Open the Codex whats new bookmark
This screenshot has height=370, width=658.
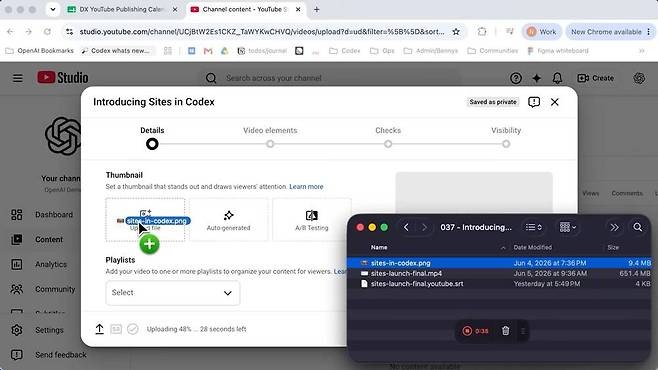115,51
